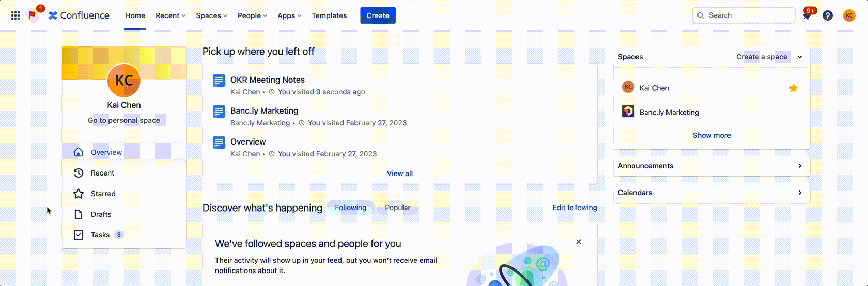The height and width of the screenshot is (286, 868).
Task: Open the notifications bell icon
Action: 807,15
